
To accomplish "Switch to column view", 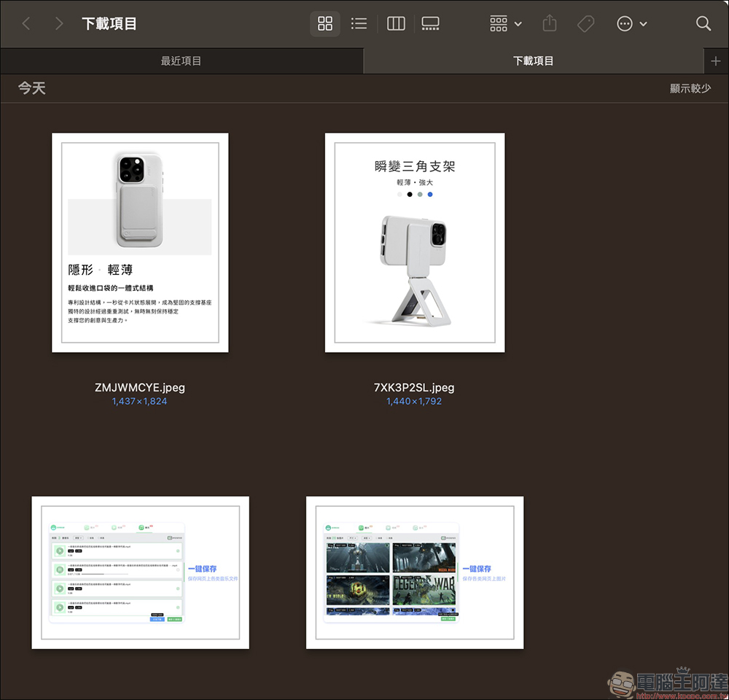I will coord(396,23).
